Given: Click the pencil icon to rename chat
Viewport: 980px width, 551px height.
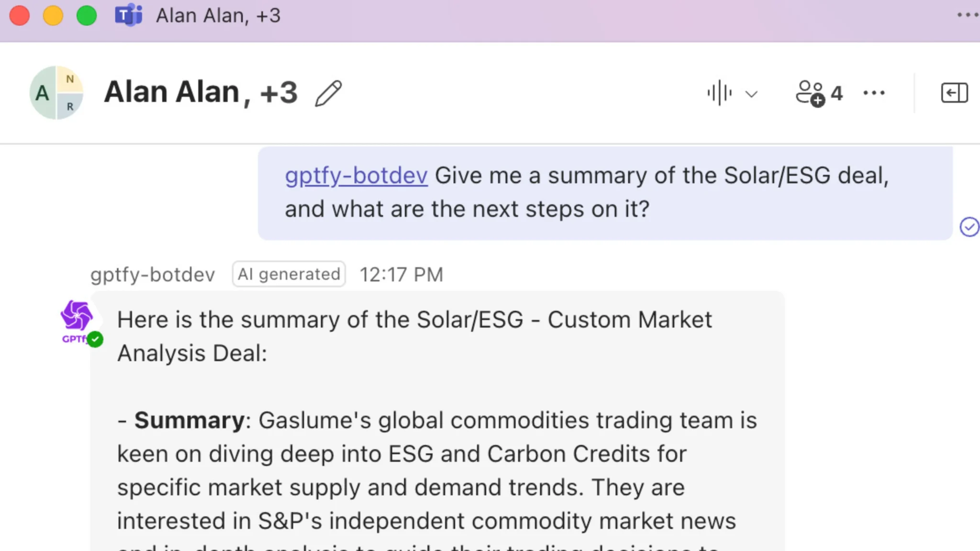Looking at the screenshot, I should click(x=328, y=93).
